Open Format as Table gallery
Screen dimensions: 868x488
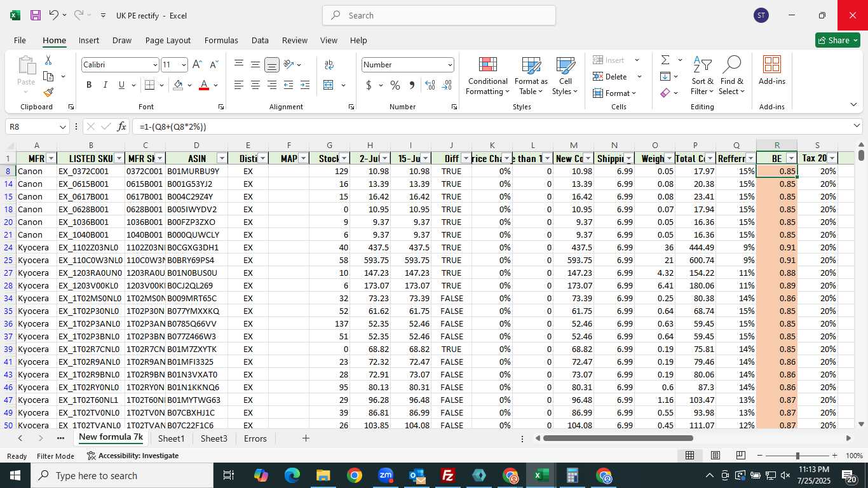point(531,76)
